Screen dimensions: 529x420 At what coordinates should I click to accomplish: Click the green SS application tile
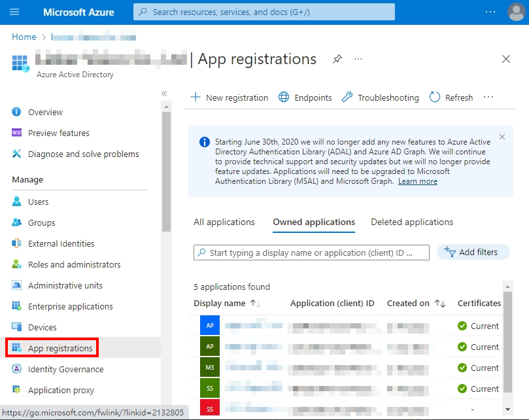pyautogui.click(x=210, y=388)
